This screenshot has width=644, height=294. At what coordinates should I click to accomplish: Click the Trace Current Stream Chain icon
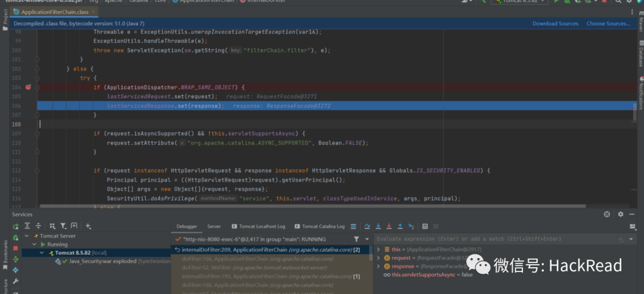click(x=436, y=226)
